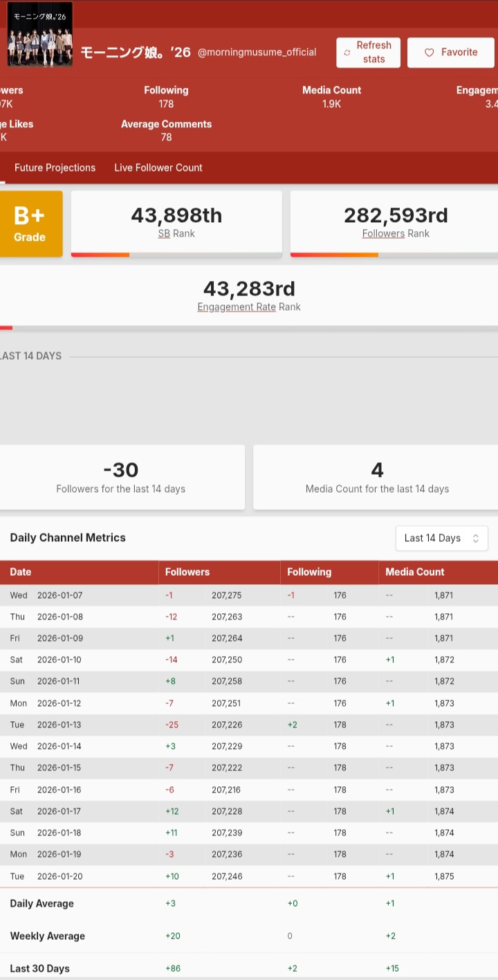The image size is (498, 980).
Task: Click the Refresh stats button
Action: pos(368,53)
